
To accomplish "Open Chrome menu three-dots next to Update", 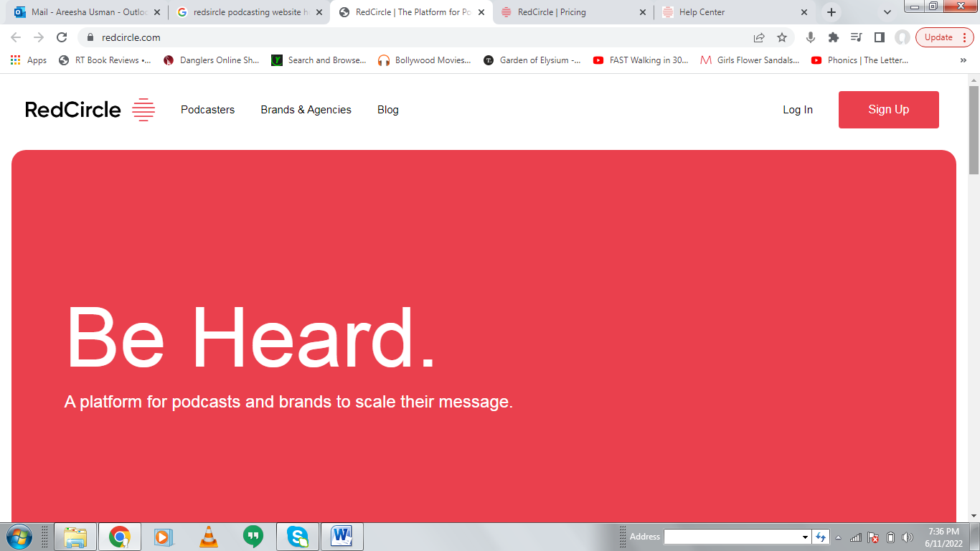I will click(x=964, y=37).
